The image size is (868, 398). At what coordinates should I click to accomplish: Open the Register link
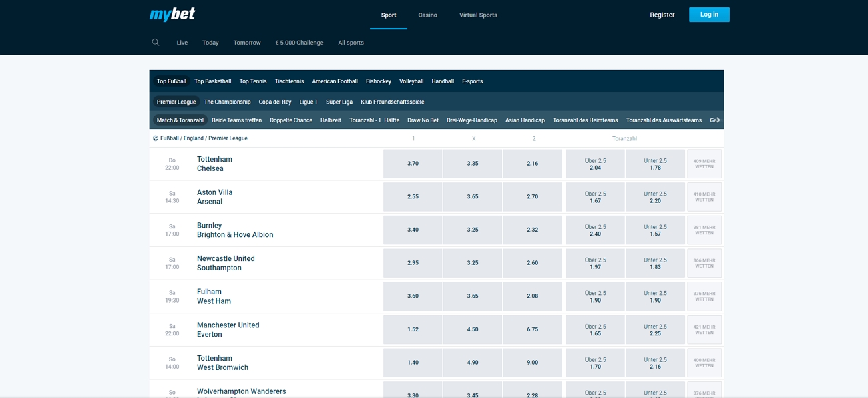pos(662,15)
